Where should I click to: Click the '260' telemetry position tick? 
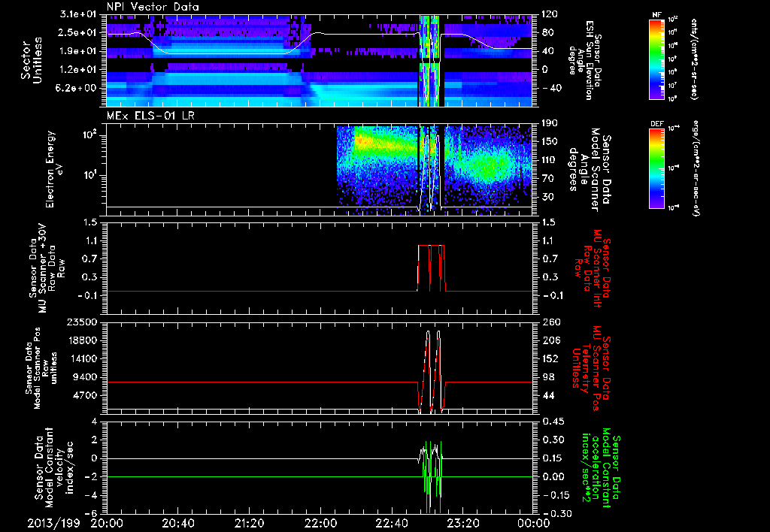pyautogui.click(x=551, y=322)
